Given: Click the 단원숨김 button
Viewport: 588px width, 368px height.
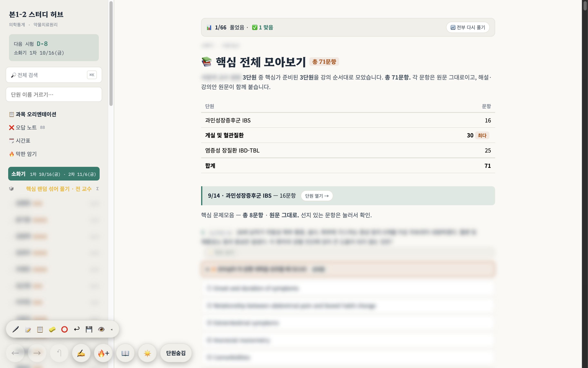Looking at the screenshot, I should point(176,353).
